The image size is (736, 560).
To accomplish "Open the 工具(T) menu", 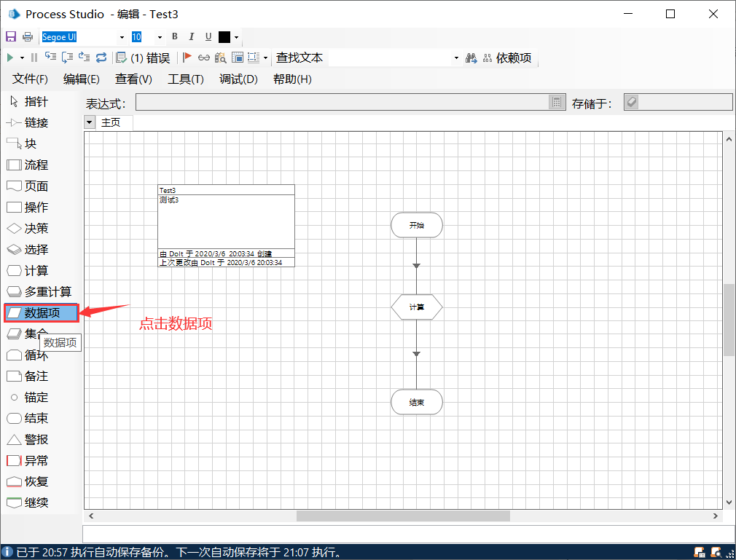I will click(186, 79).
